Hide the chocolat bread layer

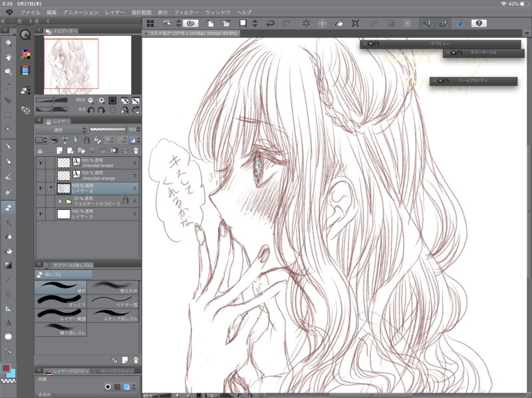click(41, 163)
